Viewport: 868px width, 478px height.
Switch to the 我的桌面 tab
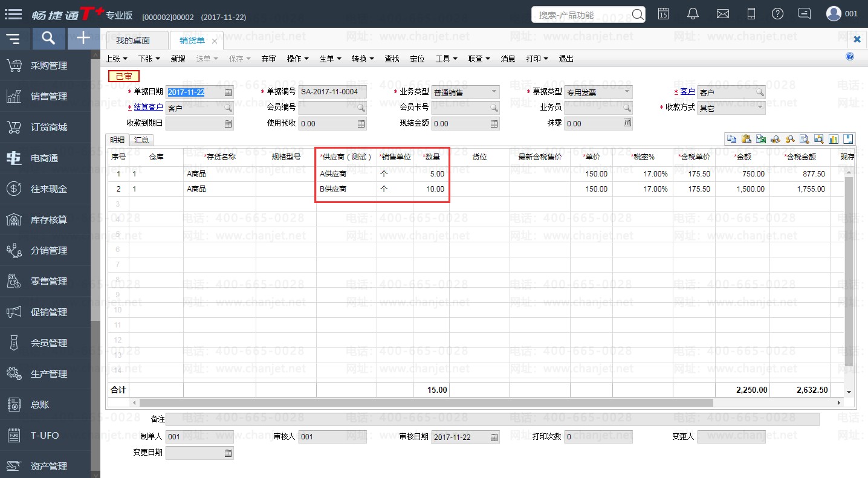pos(137,40)
